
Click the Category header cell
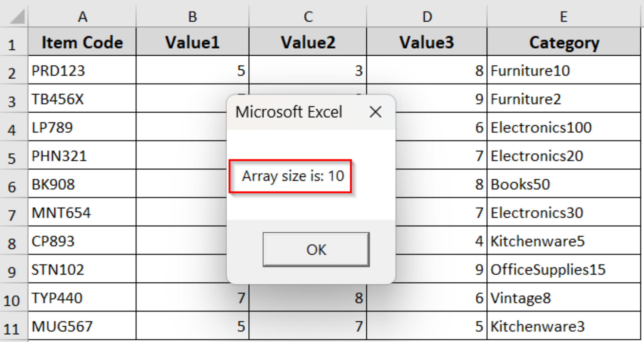pos(563,42)
